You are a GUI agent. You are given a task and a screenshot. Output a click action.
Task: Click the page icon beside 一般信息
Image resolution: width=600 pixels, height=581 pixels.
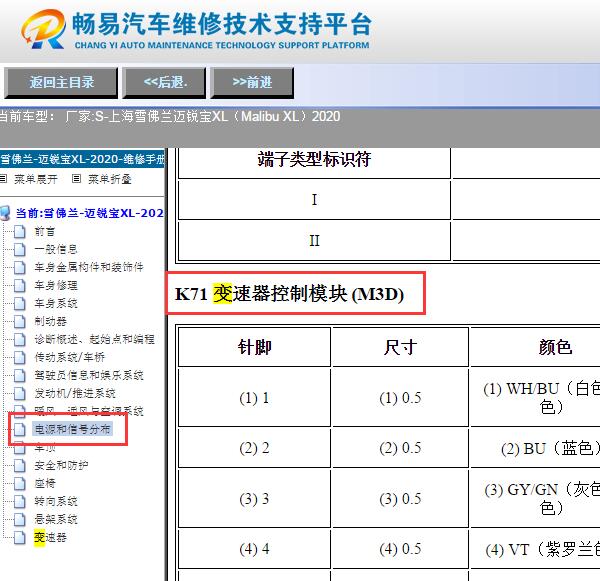pyautogui.click(x=20, y=250)
